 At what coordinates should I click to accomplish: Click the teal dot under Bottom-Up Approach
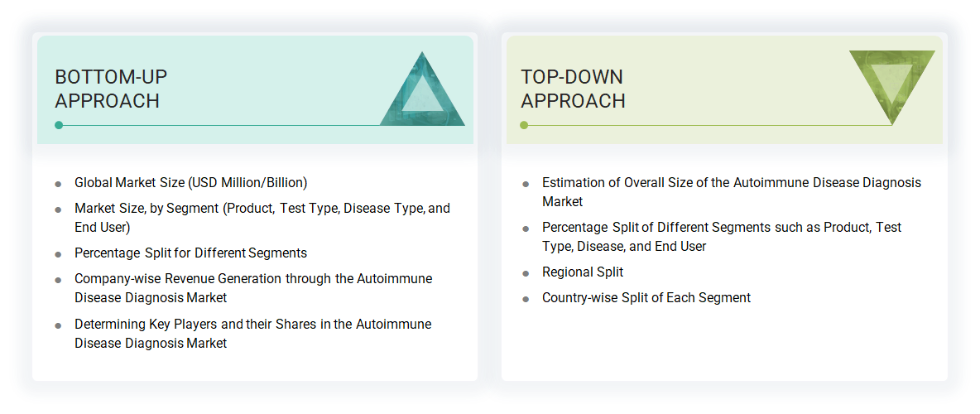pyautogui.click(x=59, y=125)
